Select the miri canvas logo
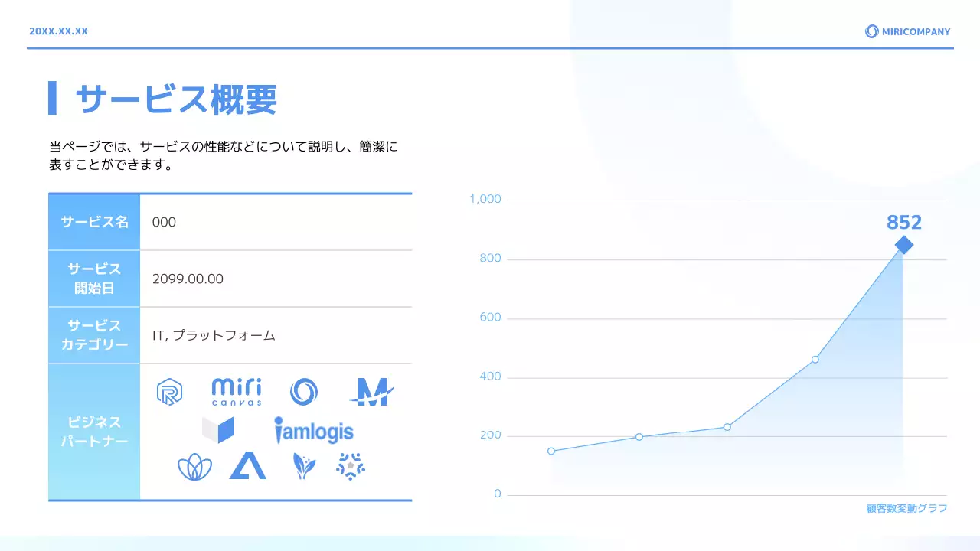Screen dimensions: 980x551 (236, 391)
